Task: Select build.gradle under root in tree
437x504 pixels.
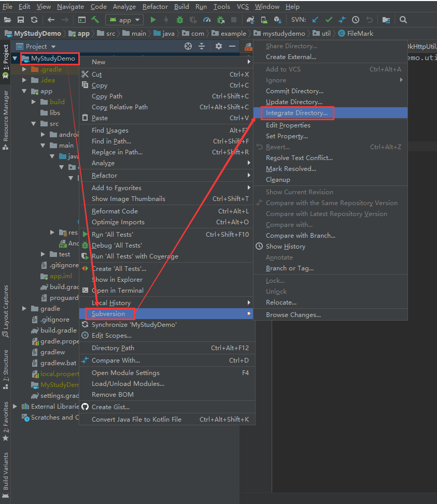Action: [x=54, y=330]
